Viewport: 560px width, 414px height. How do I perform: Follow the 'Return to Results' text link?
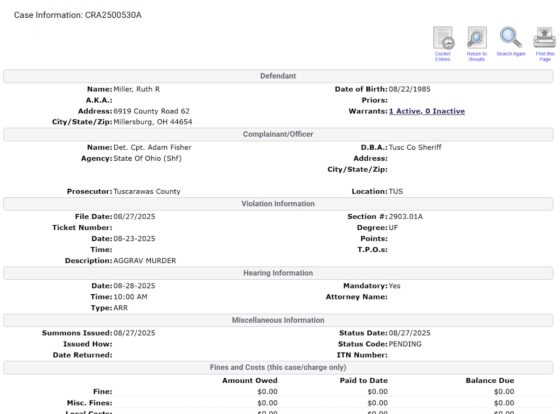tap(477, 56)
